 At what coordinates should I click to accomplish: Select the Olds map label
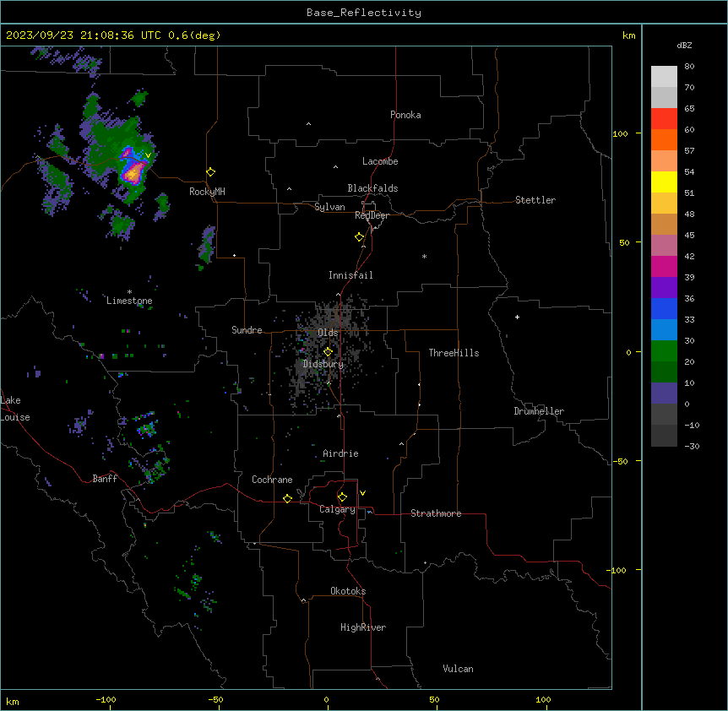coord(328,333)
